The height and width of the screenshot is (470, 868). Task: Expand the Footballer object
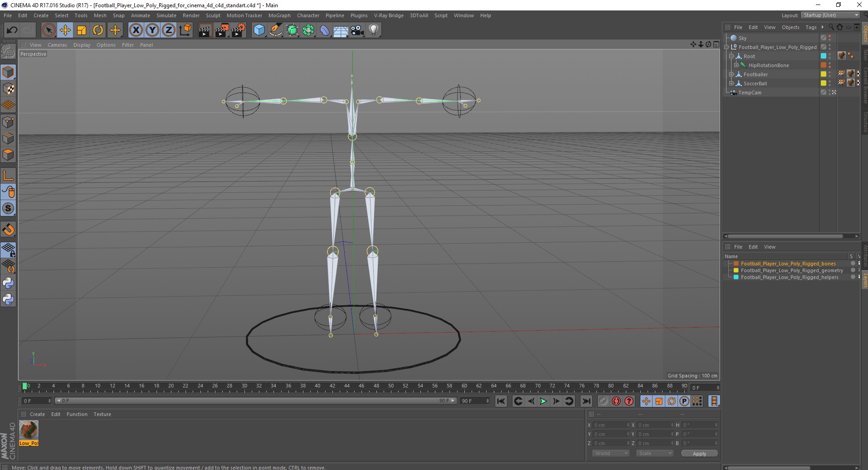(731, 74)
